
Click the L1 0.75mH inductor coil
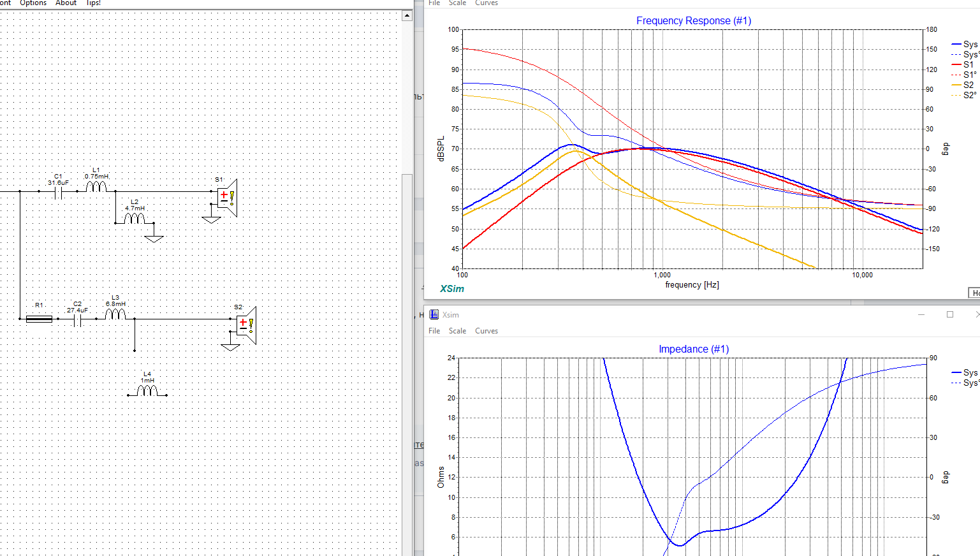pyautogui.click(x=96, y=186)
